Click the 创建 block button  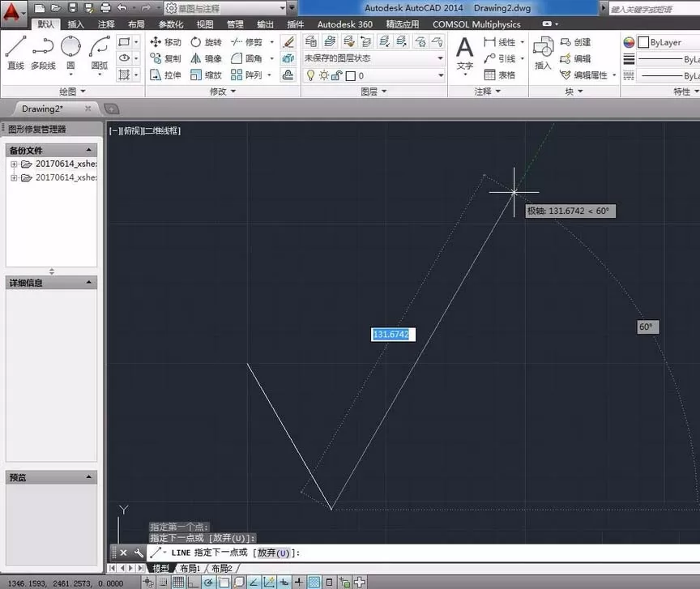575,42
